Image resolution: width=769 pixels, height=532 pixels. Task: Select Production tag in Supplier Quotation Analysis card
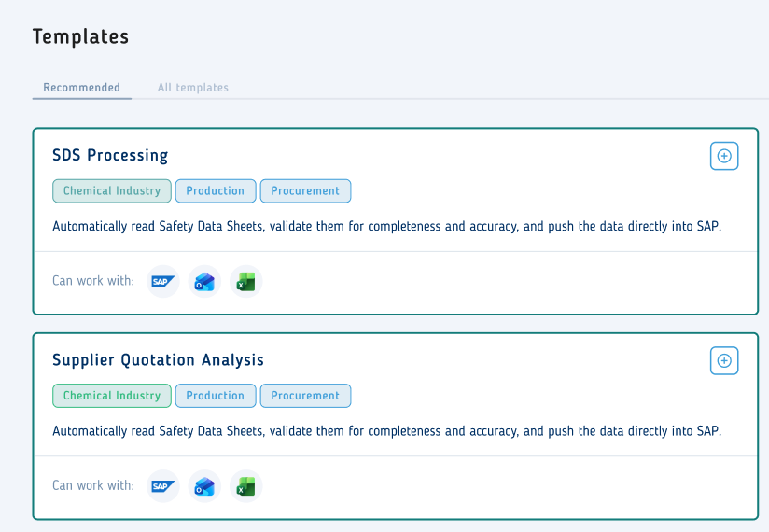[x=216, y=396]
